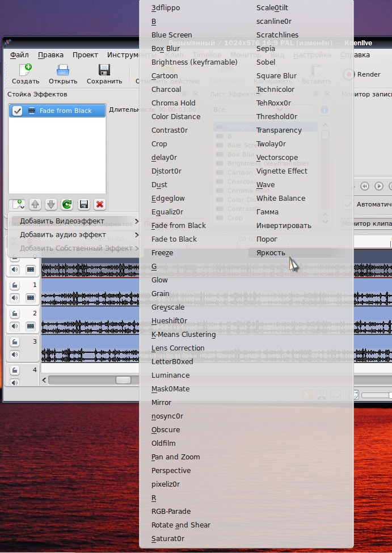Choose Brightness (keyframable) effect
Viewport: 392px width, 553px height.
pyautogui.click(x=195, y=62)
